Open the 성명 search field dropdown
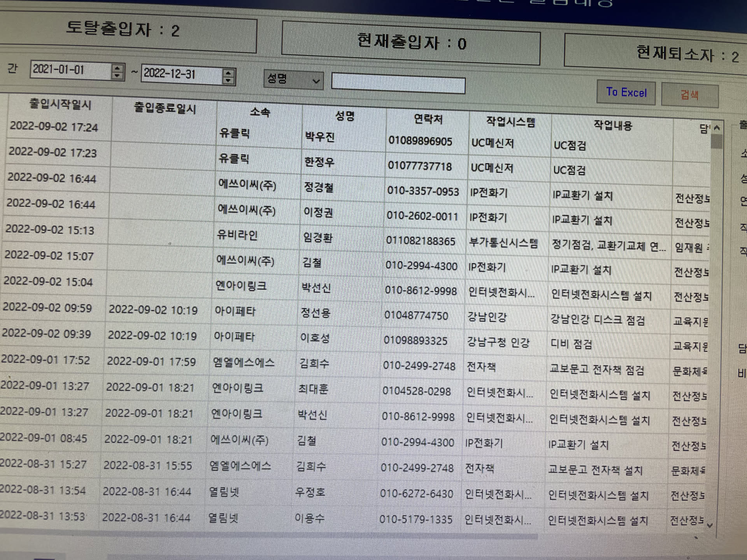This screenshot has width=747, height=560. point(316,81)
